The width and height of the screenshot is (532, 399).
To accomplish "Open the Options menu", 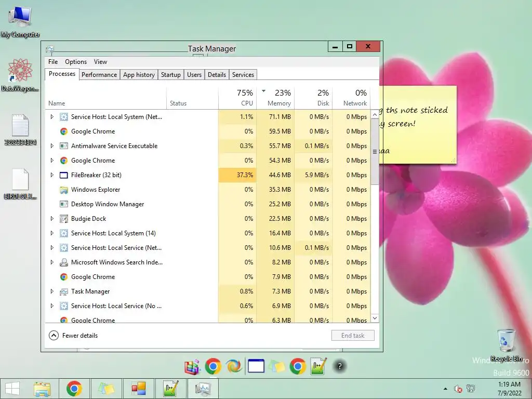I will 76,62.
